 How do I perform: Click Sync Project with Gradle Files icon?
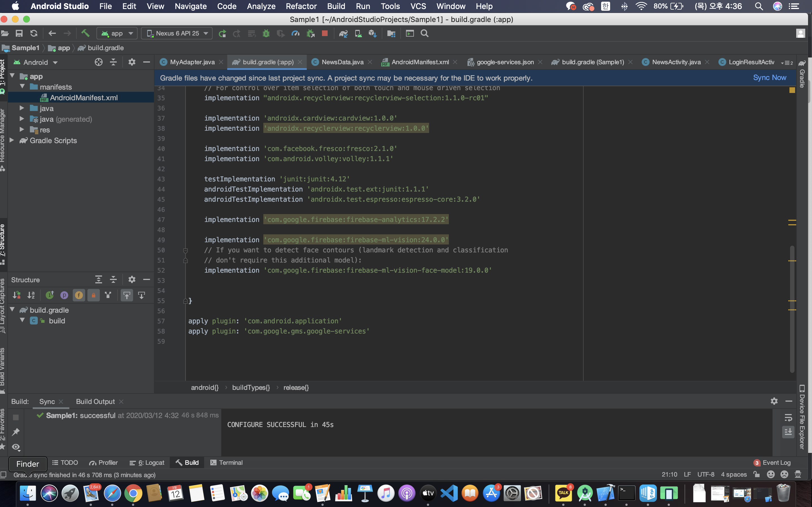click(343, 33)
